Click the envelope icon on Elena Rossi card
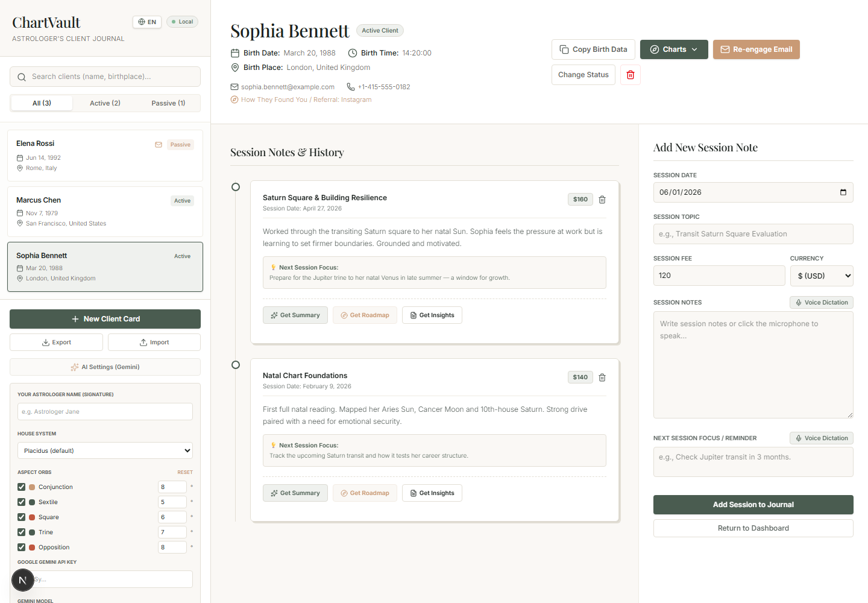This screenshot has width=868, height=603. (159, 145)
